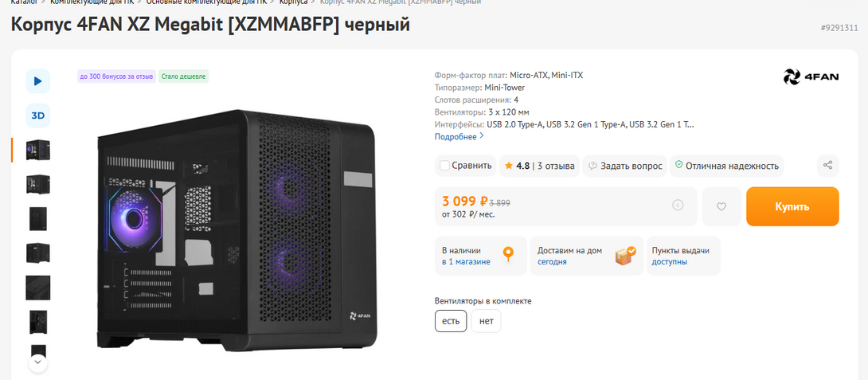Expand the Подробнее specifications link
This screenshot has height=380, width=868.
(459, 136)
